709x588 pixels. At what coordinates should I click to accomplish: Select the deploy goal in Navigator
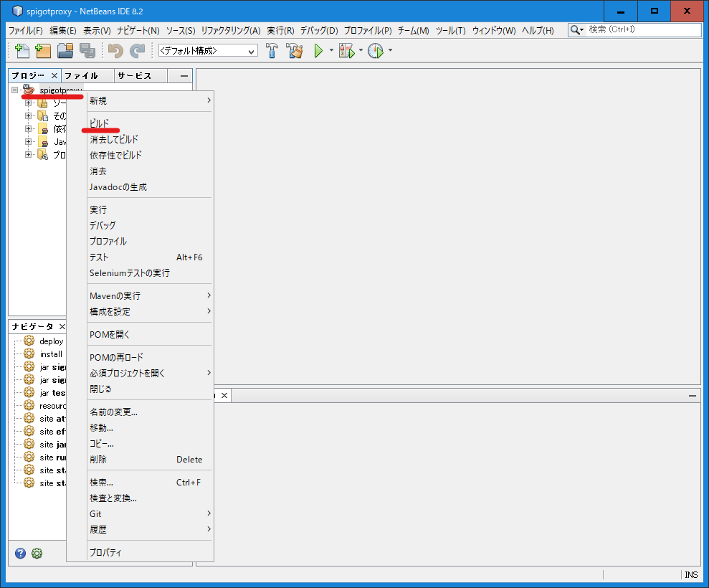pyautogui.click(x=51, y=341)
